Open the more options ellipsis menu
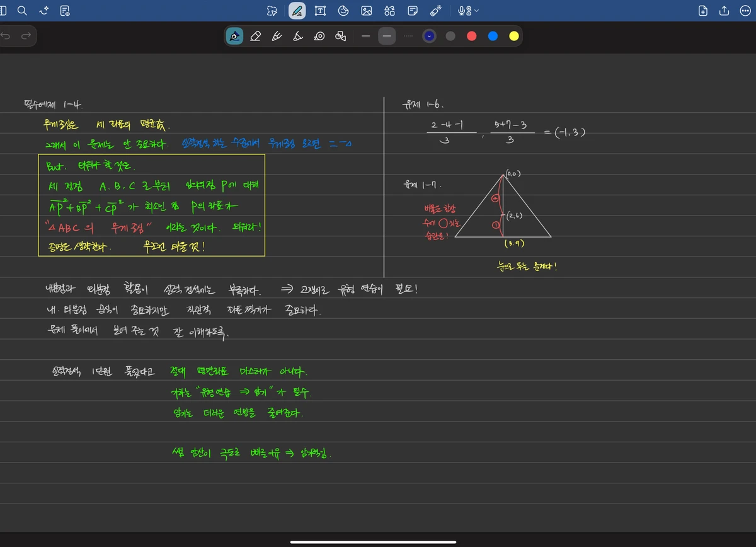 tap(744, 11)
